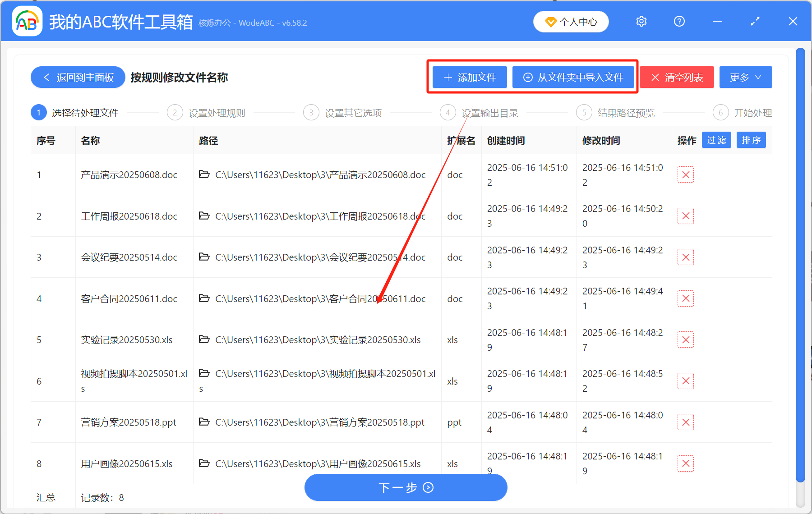Go back using 返回到主面板
The height and width of the screenshot is (514, 812).
(78, 77)
